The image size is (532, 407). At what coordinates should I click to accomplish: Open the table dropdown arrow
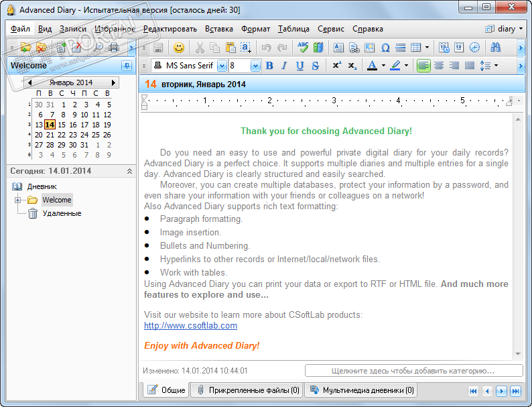coord(427,48)
